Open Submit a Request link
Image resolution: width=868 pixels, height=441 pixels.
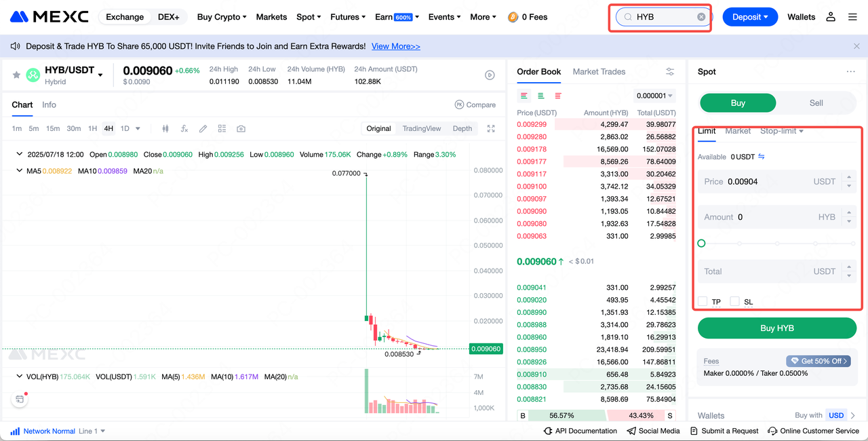[724, 431]
